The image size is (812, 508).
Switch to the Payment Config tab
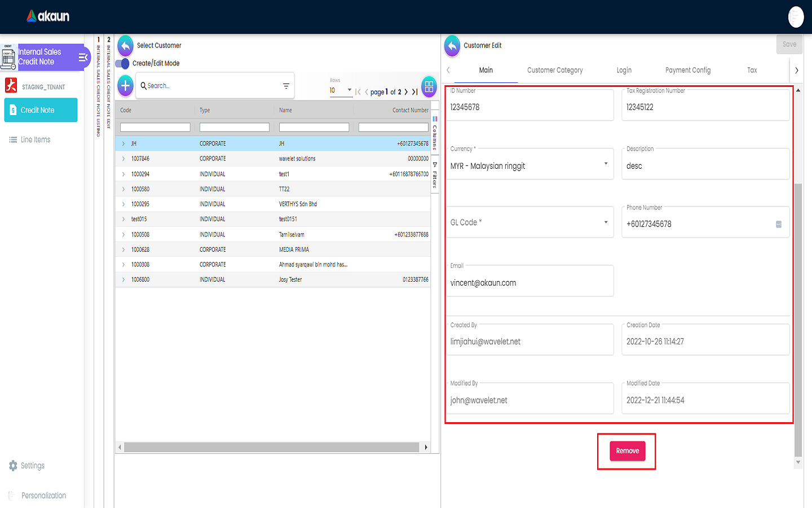pyautogui.click(x=687, y=71)
